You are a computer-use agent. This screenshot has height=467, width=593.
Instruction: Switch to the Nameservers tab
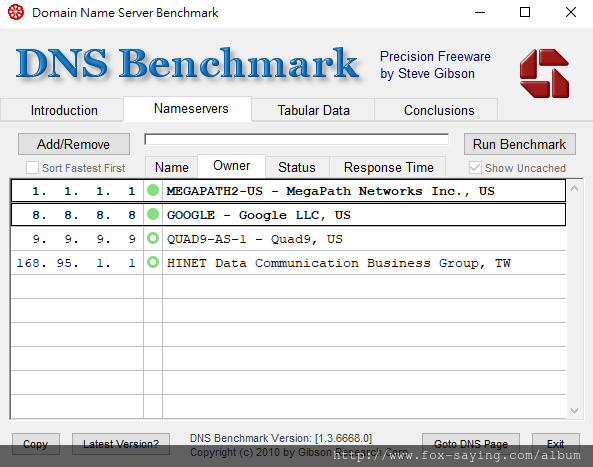tap(188, 109)
